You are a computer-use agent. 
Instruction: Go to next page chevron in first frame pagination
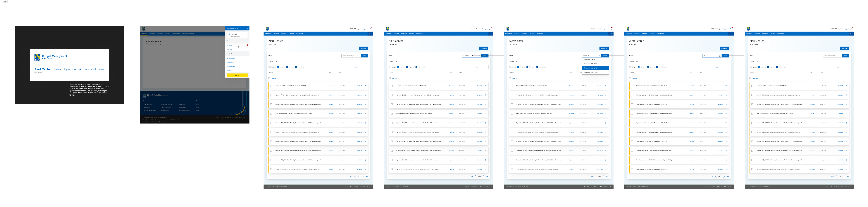(x=363, y=176)
